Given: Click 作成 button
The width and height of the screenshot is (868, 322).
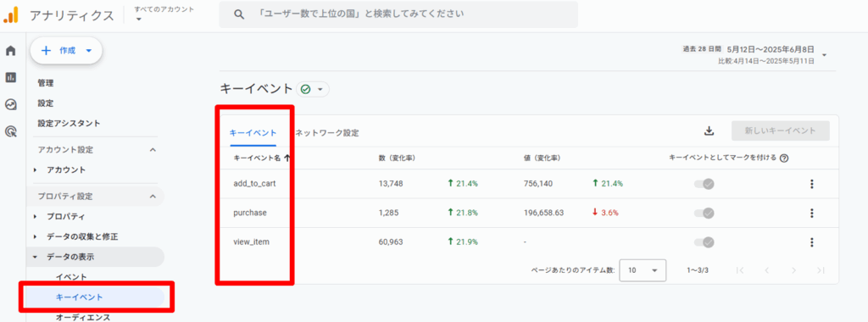Looking at the screenshot, I should [x=66, y=51].
